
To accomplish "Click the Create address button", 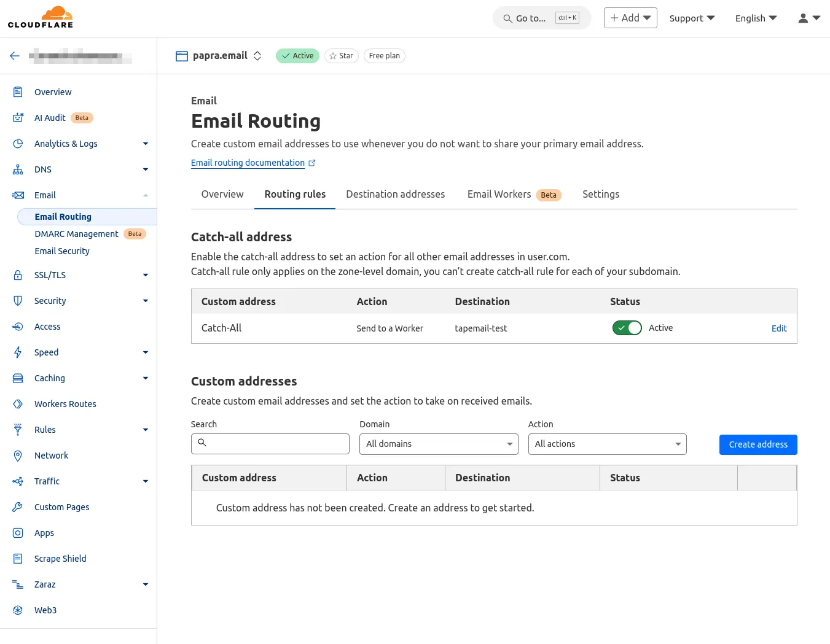I will point(758,444).
